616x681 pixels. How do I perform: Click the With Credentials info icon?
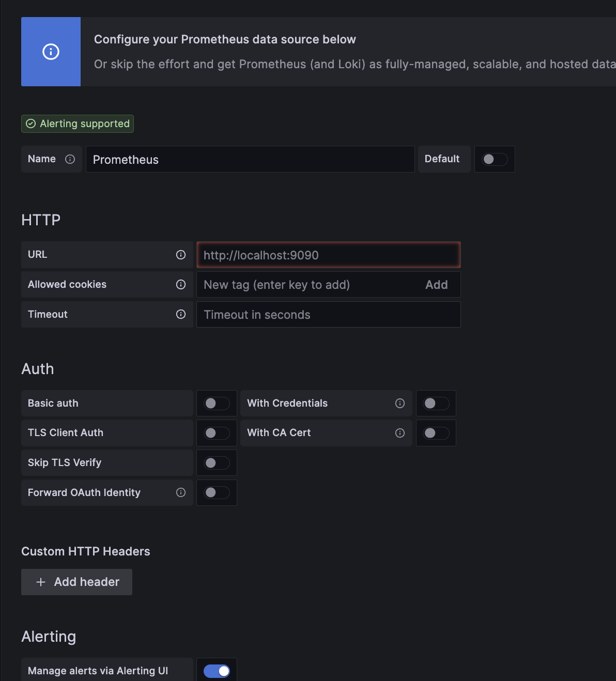point(400,404)
